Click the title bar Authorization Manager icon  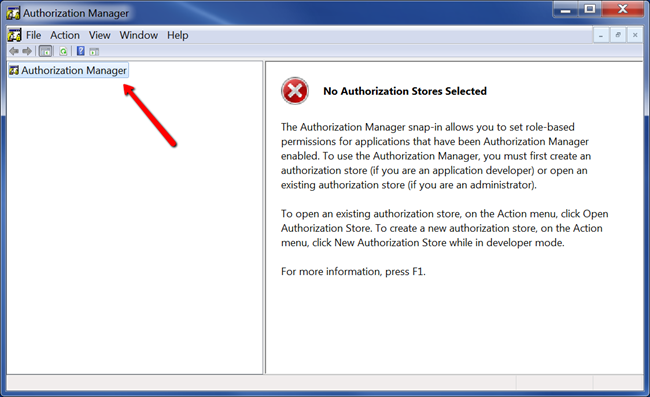pyautogui.click(x=13, y=13)
